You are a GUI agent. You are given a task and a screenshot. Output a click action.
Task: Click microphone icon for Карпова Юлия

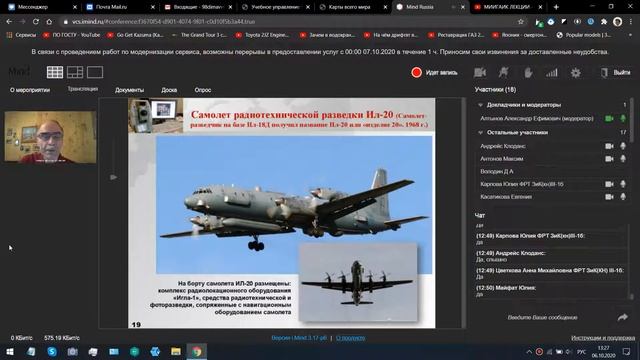click(x=623, y=184)
